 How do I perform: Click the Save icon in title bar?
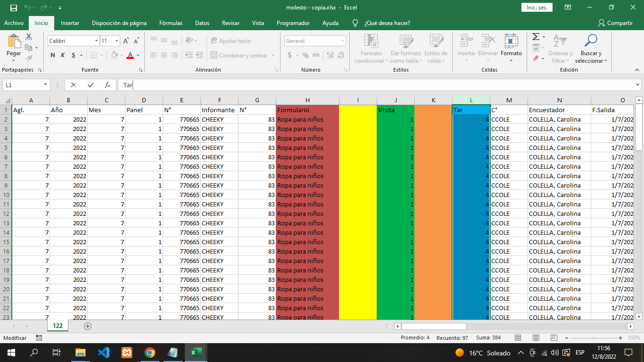[x=13, y=8]
